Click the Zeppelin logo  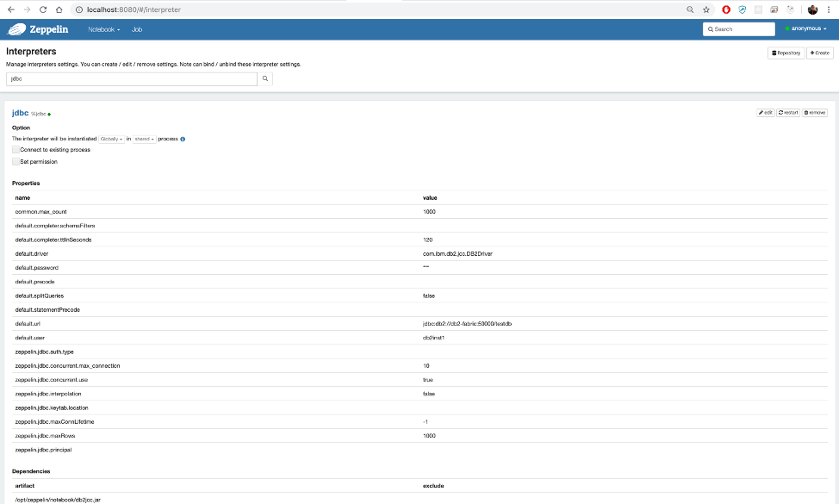pyautogui.click(x=37, y=29)
